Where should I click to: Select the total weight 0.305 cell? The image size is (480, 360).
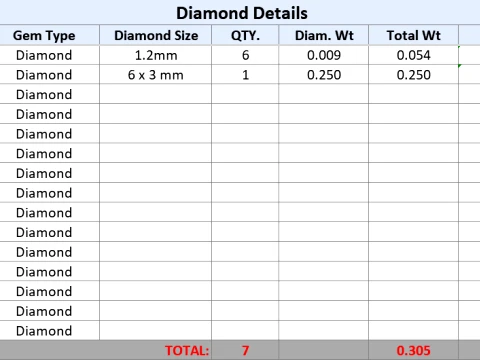click(414, 350)
